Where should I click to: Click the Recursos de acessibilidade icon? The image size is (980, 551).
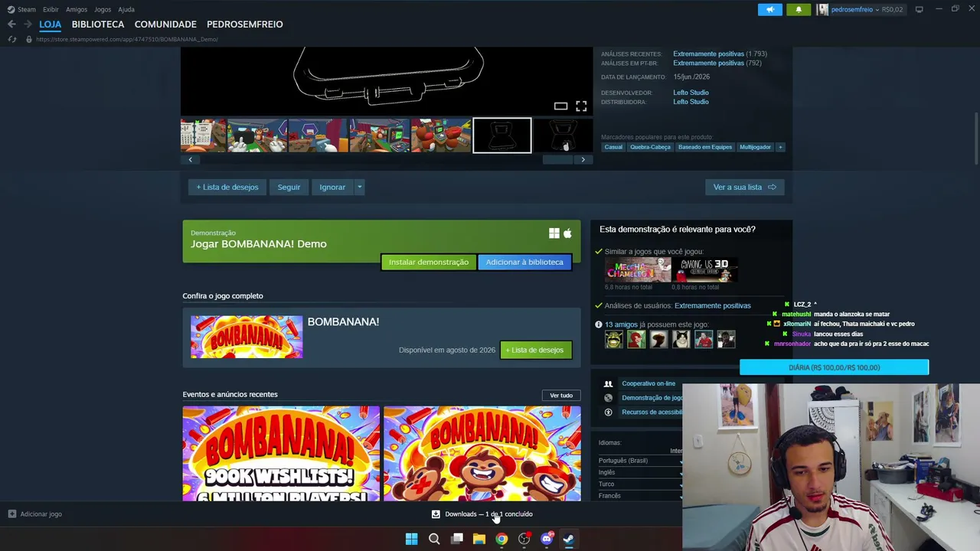pyautogui.click(x=609, y=412)
